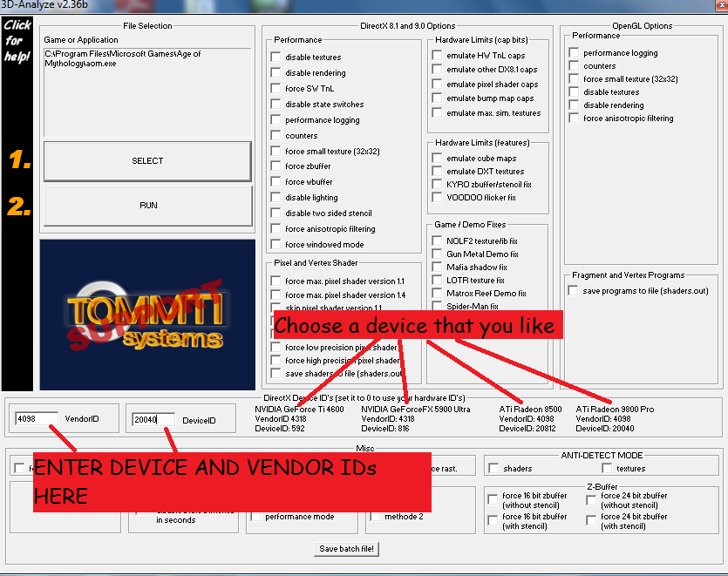
Task: Click ATi Radeon 9800 Pro device info
Action: 615,418
